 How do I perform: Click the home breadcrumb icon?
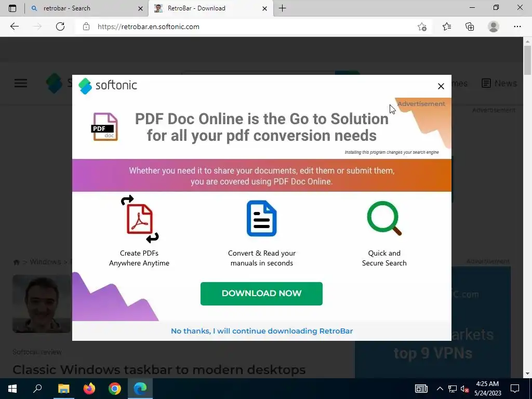16,262
